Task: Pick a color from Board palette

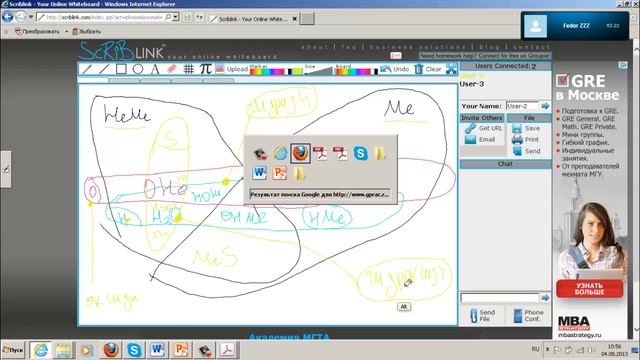Action: pos(353,71)
